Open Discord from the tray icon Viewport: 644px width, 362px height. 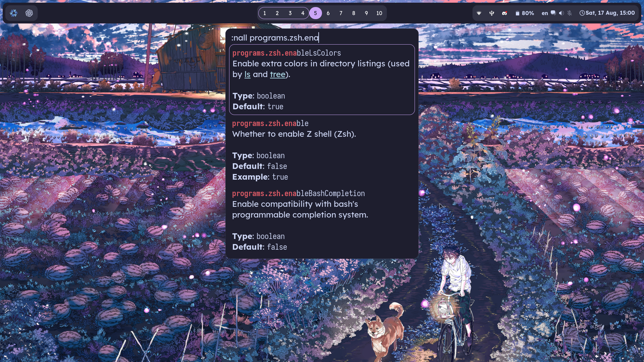(504, 13)
